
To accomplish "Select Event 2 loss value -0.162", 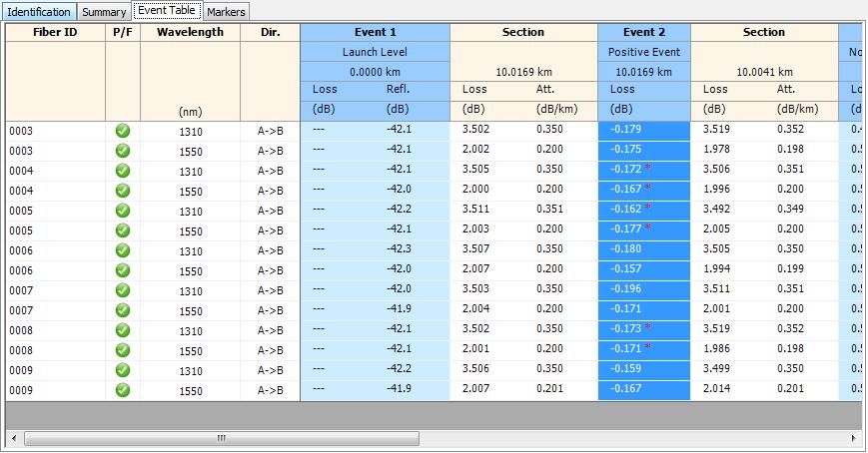I will [625, 209].
